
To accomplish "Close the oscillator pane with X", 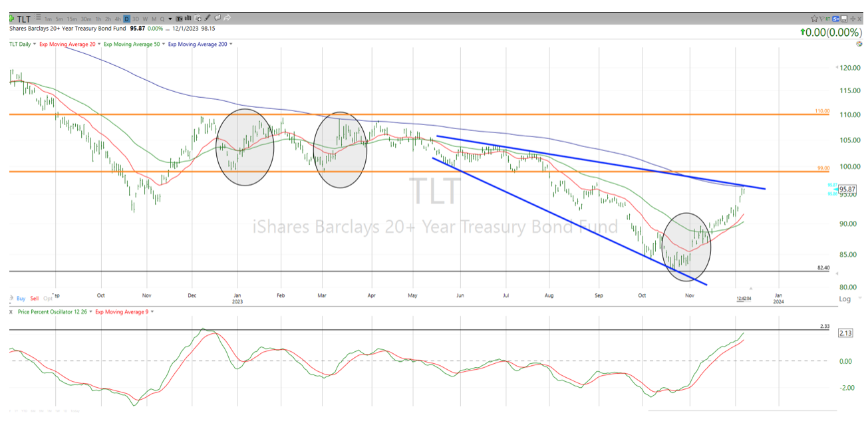I will click(11, 311).
